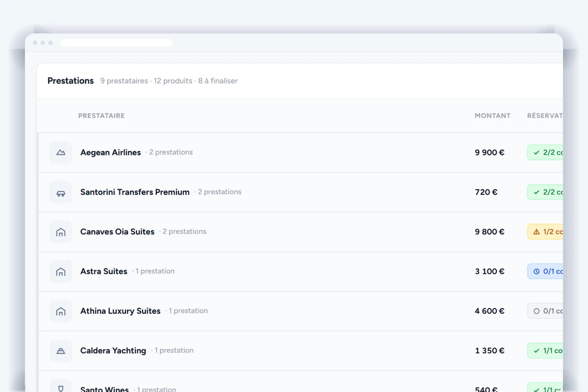Click the PRESTATAIRE column header
This screenshot has width=588, height=392.
(x=101, y=116)
